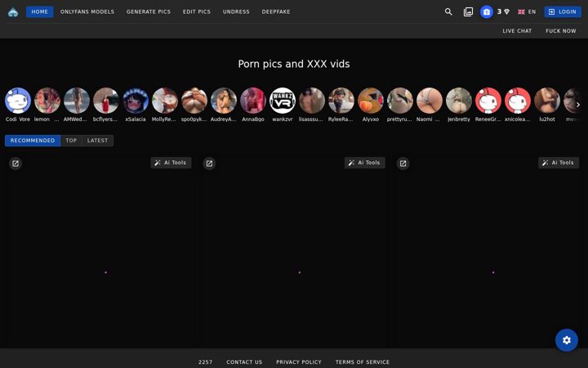Click the site logo icon
This screenshot has width=588, height=368.
click(13, 12)
